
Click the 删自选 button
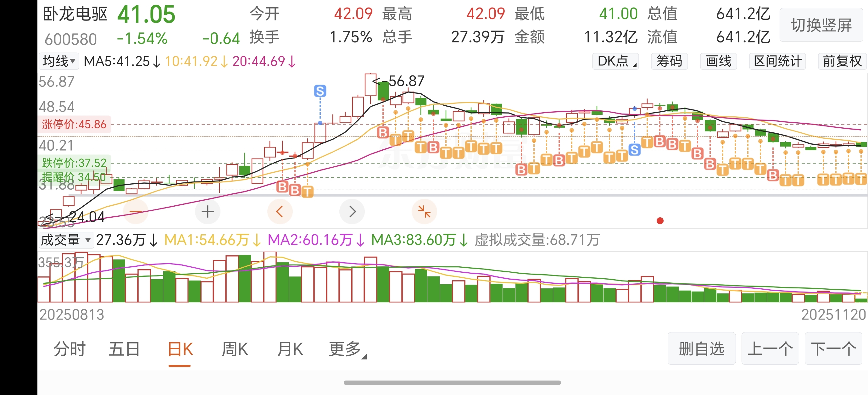[701, 348]
